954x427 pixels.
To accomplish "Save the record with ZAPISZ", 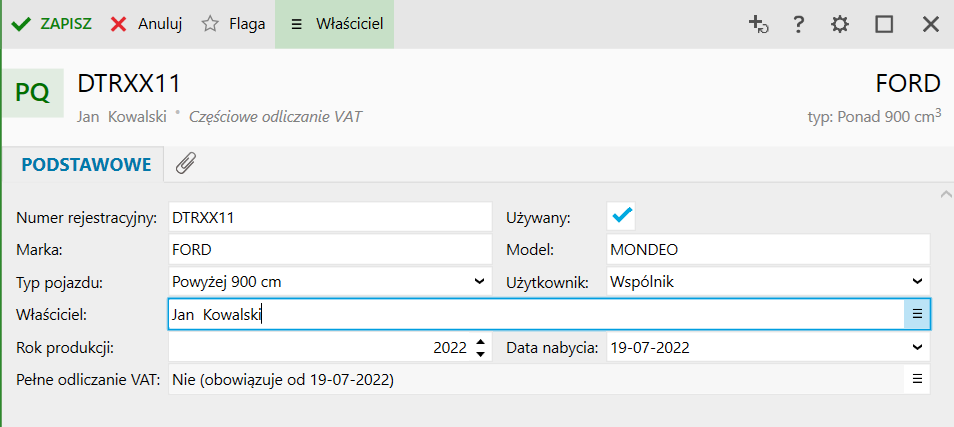I will tap(52, 24).
